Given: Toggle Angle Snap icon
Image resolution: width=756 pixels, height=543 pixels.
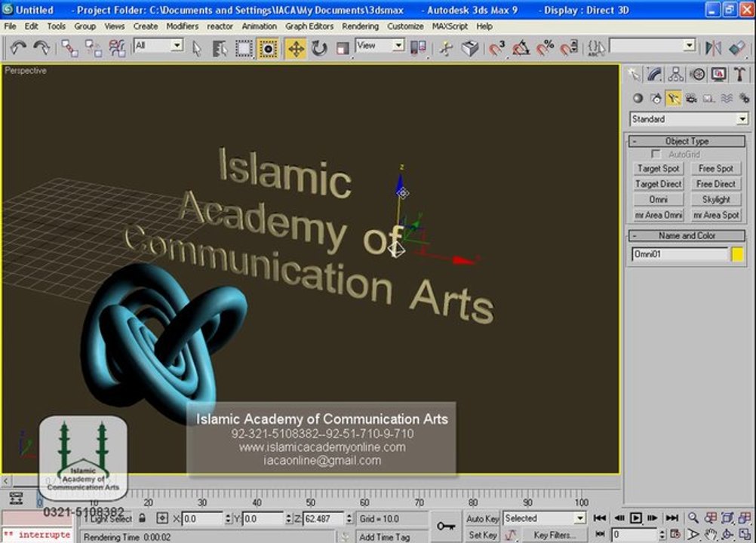Looking at the screenshot, I should (521, 48).
